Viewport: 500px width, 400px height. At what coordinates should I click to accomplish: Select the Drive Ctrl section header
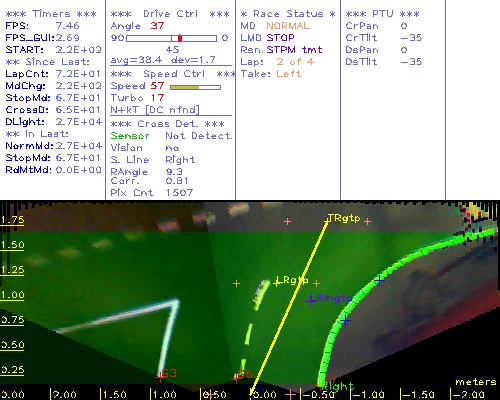tap(170, 14)
